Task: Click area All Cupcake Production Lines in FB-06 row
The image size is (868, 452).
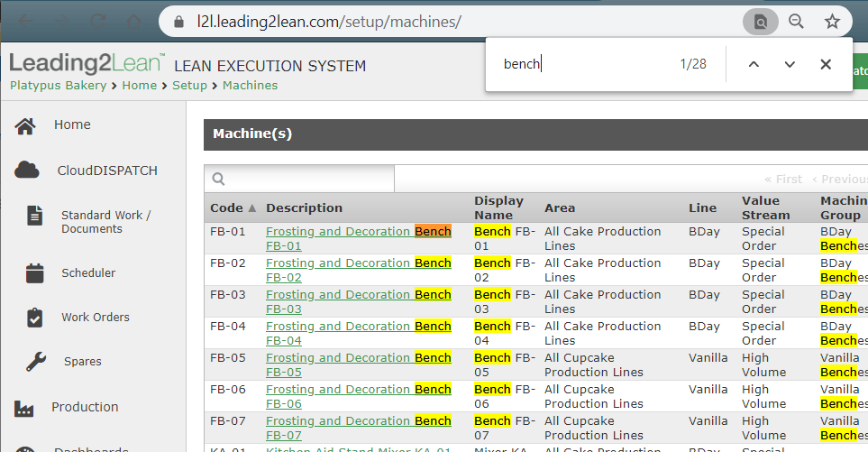Action: point(593,397)
